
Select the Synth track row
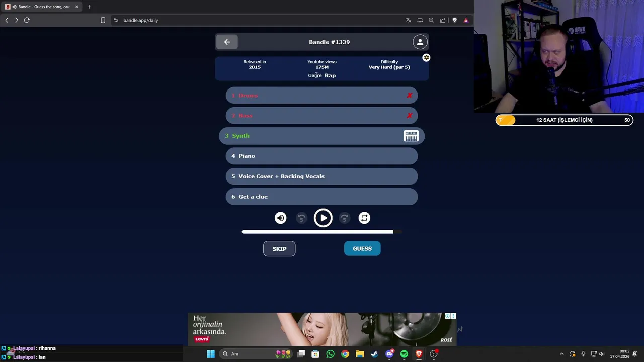pyautogui.click(x=322, y=136)
